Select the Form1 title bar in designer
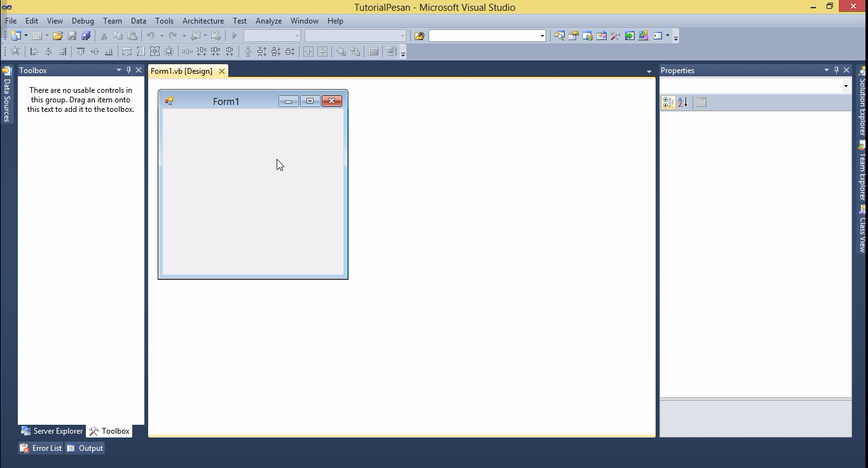 [x=253, y=101]
